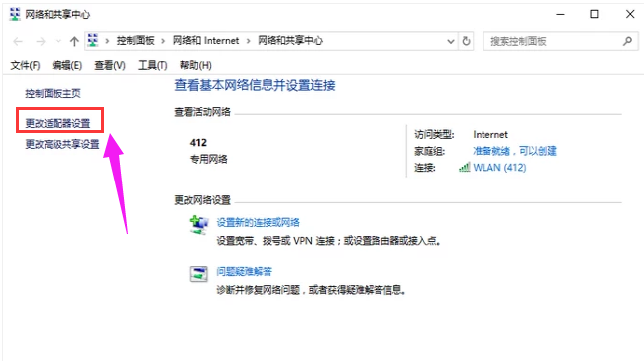Select the network name 412
Viewport: 644px width, 361px height.
[198, 142]
